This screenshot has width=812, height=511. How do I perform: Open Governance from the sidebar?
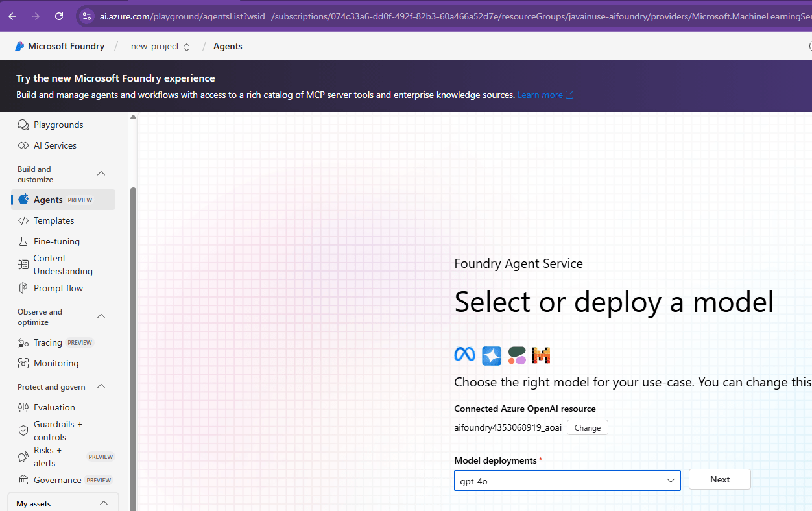58,480
